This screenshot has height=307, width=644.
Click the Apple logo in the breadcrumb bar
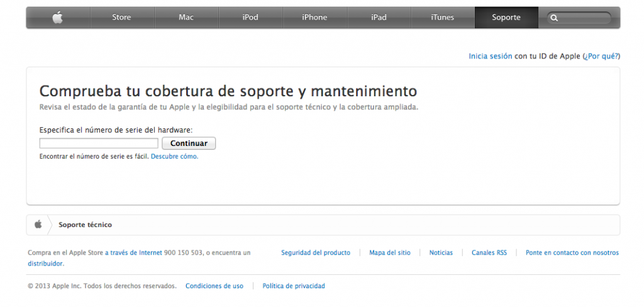tap(38, 225)
